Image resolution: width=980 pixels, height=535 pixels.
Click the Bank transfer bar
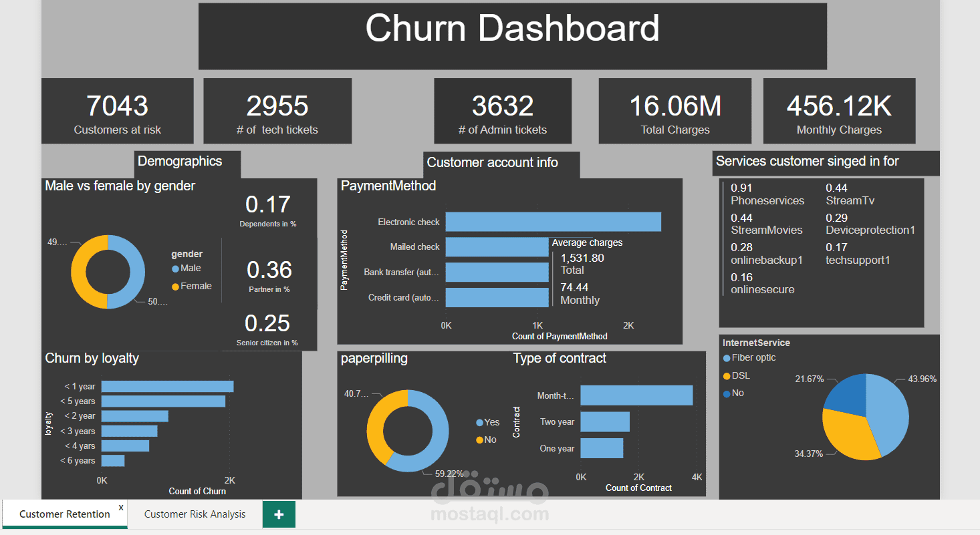(x=497, y=273)
